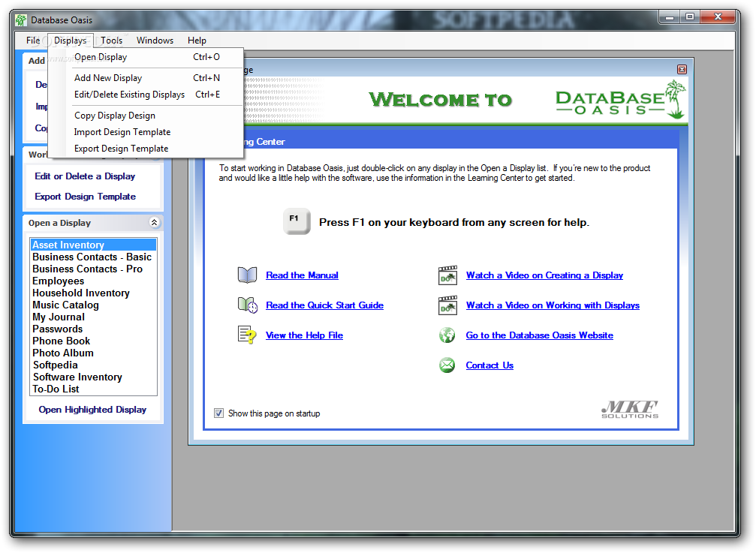Close the Displays menu
The width and height of the screenshot is (756, 553).
70,41
